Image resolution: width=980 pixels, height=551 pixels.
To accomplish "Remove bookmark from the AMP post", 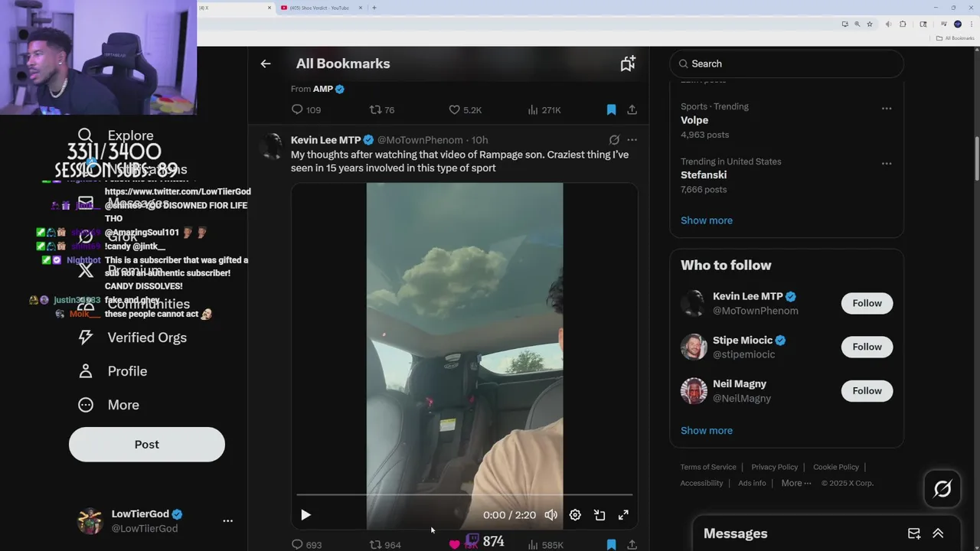I will pos(611,110).
